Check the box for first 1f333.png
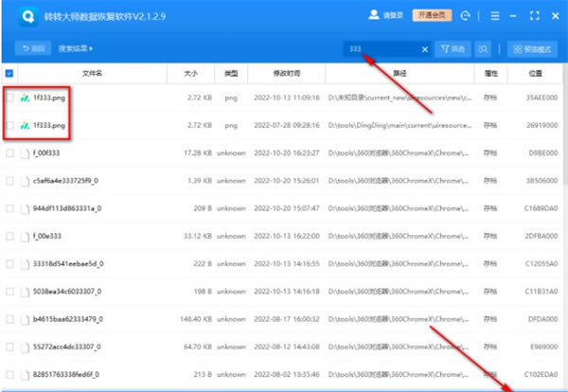Image resolution: width=568 pixels, height=392 pixels. [x=9, y=98]
